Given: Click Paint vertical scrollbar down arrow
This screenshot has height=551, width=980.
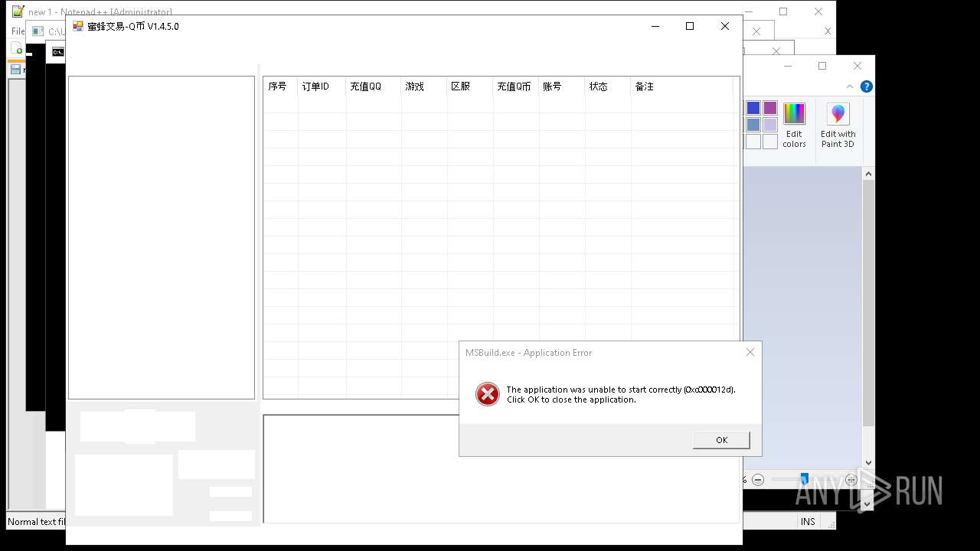Looking at the screenshot, I should [x=868, y=462].
